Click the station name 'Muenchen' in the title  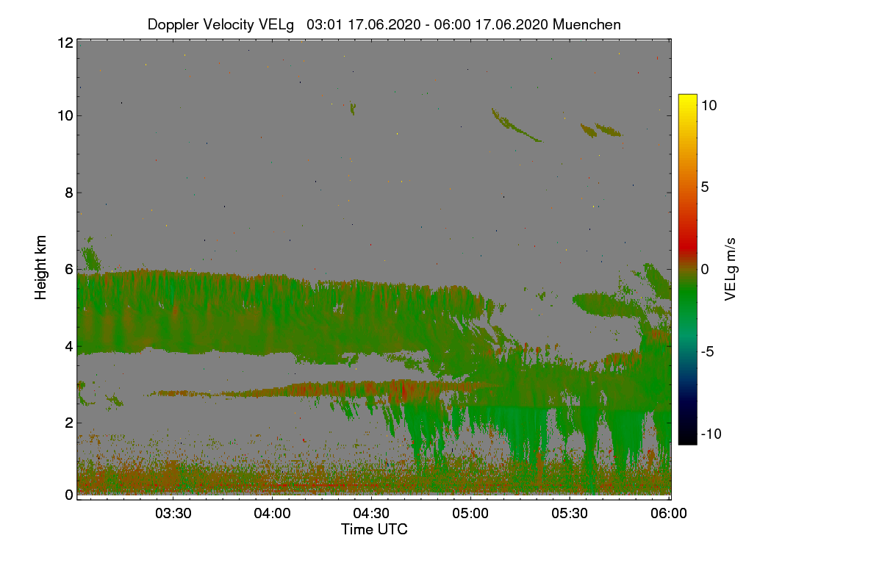587,24
